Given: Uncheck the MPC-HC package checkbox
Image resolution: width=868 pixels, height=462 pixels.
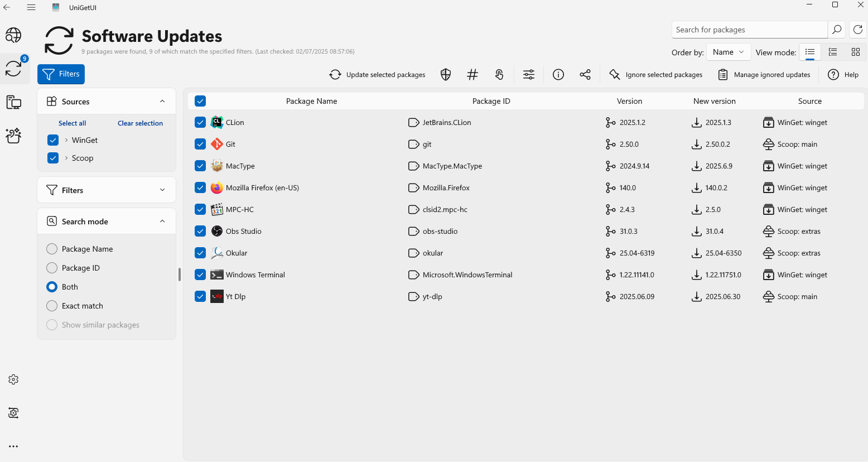Looking at the screenshot, I should click(200, 209).
